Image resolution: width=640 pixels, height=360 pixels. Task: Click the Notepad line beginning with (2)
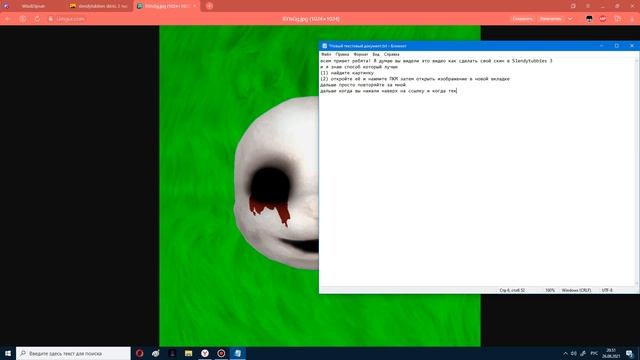tap(415, 79)
